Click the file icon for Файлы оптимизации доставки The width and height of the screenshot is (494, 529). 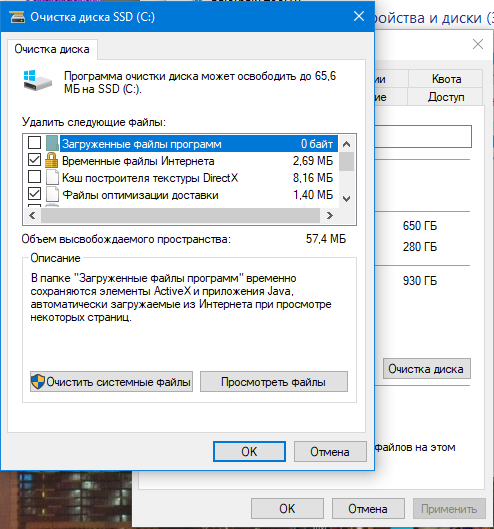click(52, 194)
